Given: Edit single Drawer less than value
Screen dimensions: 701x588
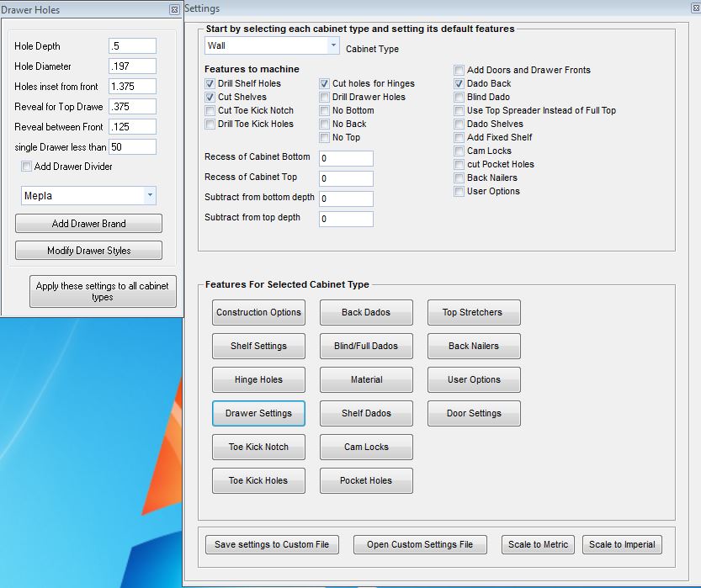Looking at the screenshot, I should tap(132, 146).
